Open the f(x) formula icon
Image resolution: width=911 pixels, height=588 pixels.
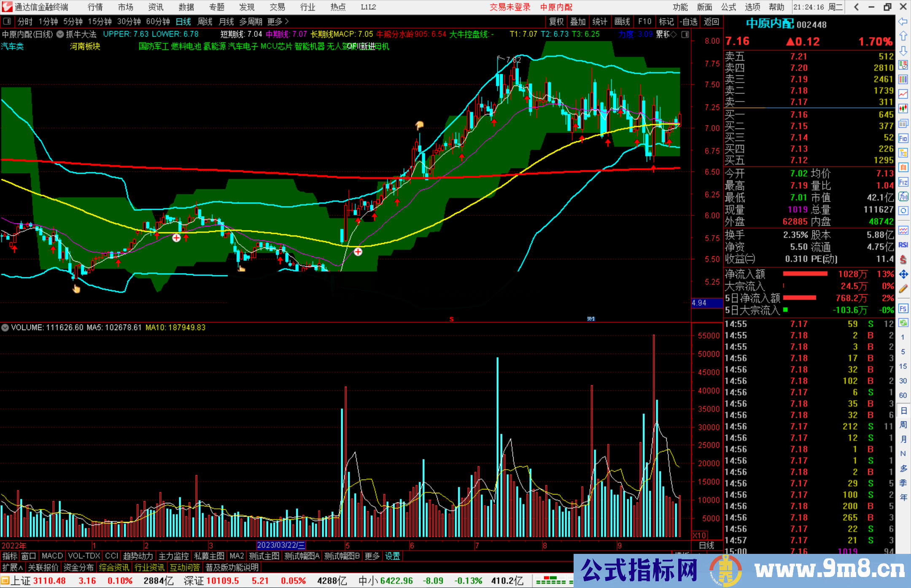(903, 196)
